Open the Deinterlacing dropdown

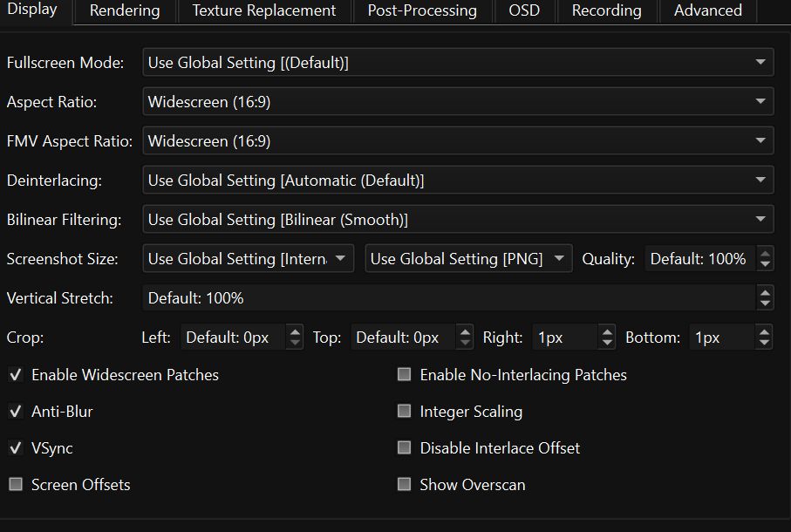[x=458, y=180]
